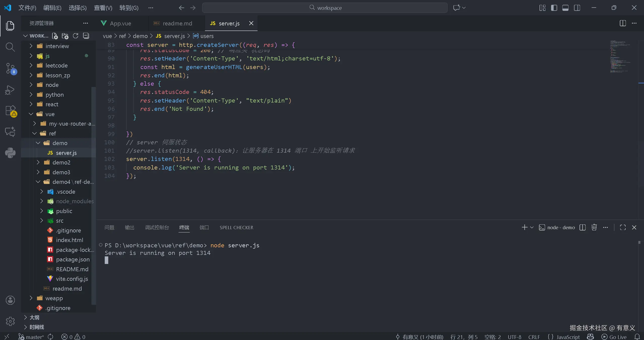Click Go Live in the status bar
This screenshot has width=644, height=340.
(614, 337)
